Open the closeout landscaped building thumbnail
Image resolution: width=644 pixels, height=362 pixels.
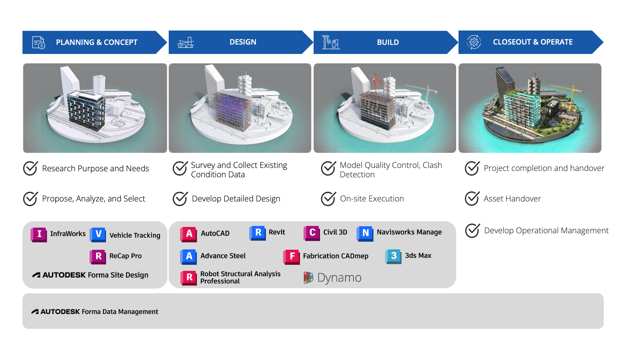tap(530, 108)
